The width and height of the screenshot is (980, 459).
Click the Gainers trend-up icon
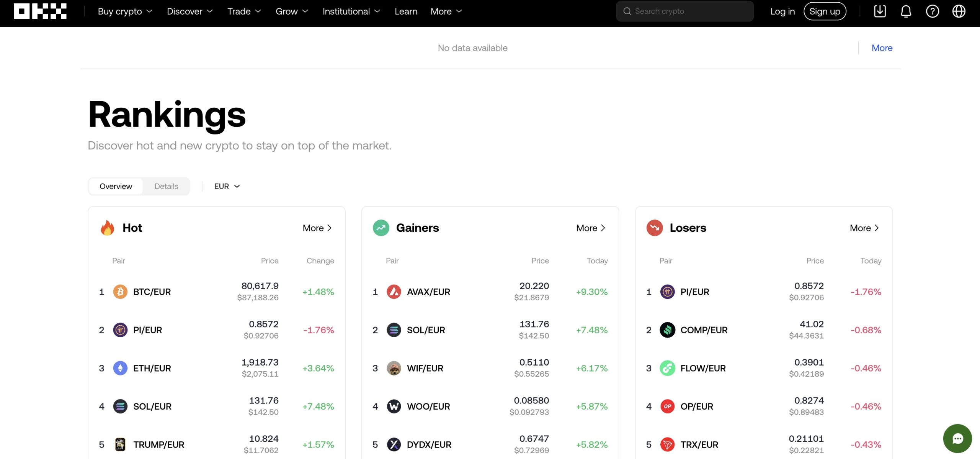tap(381, 228)
